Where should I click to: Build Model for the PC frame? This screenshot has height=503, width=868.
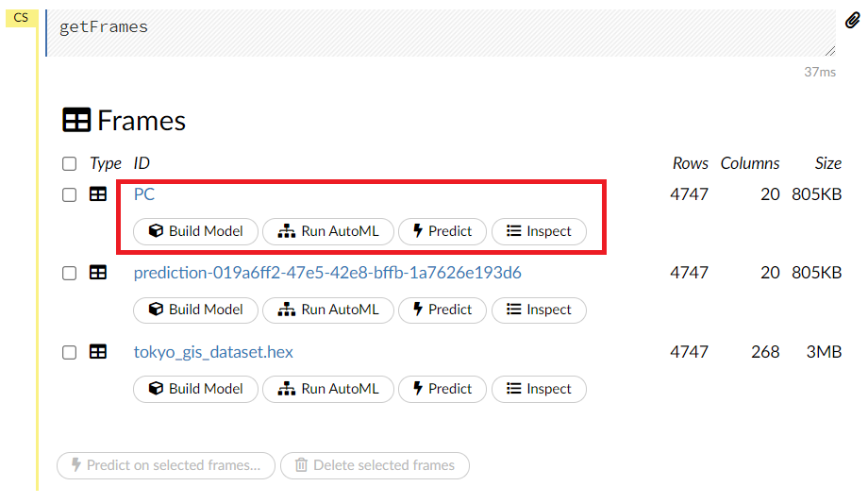click(195, 231)
